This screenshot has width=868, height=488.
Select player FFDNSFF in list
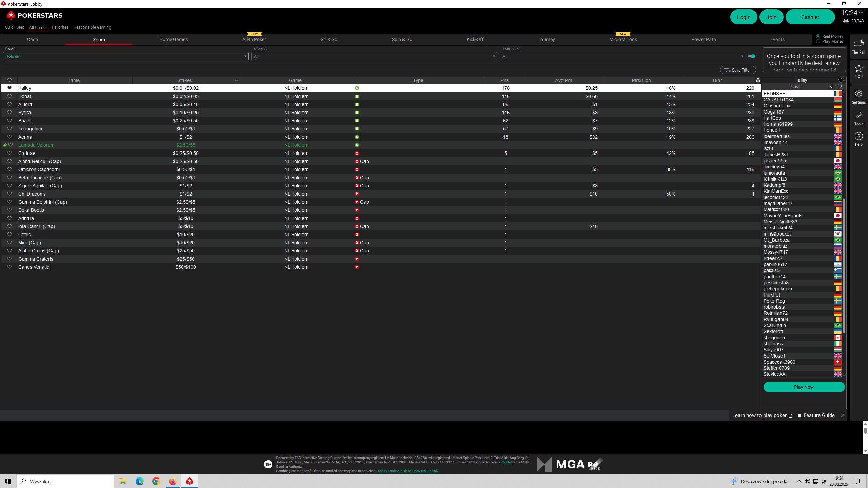[802, 94]
